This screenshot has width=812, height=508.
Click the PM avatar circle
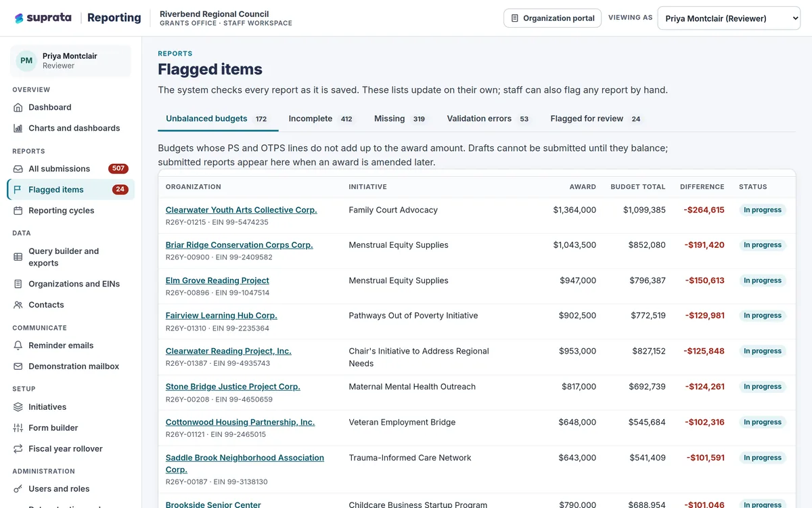[26, 61]
